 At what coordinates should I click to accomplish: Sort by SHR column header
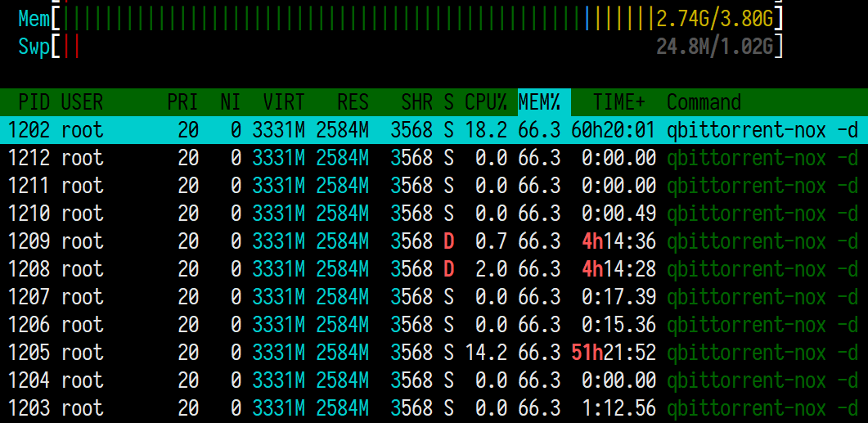coord(417,102)
